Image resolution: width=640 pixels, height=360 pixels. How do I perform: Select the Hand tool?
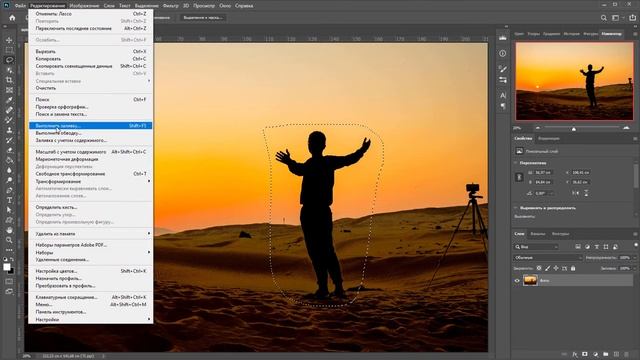pos(9,230)
